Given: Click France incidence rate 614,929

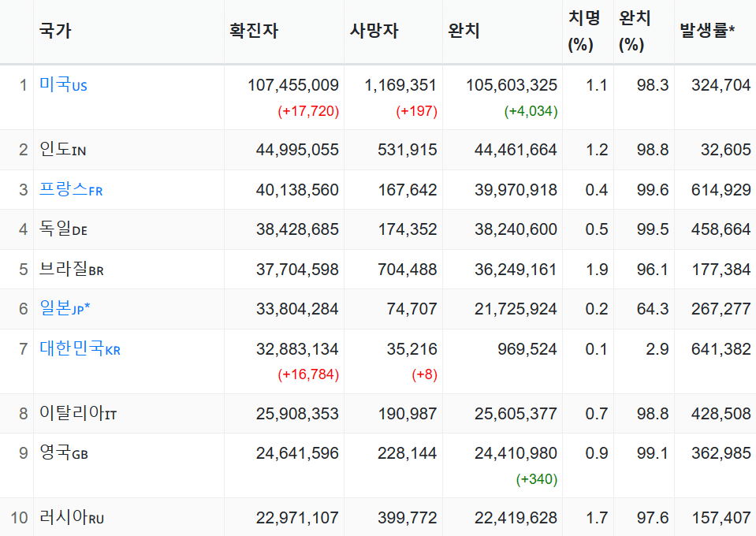Looking at the screenshot, I should [x=721, y=190].
